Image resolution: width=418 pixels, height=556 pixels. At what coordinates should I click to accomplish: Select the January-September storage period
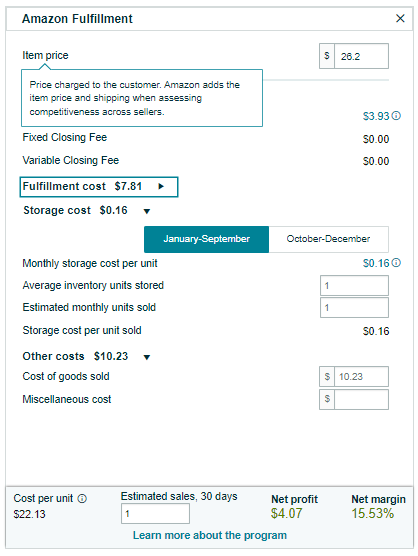(x=206, y=239)
